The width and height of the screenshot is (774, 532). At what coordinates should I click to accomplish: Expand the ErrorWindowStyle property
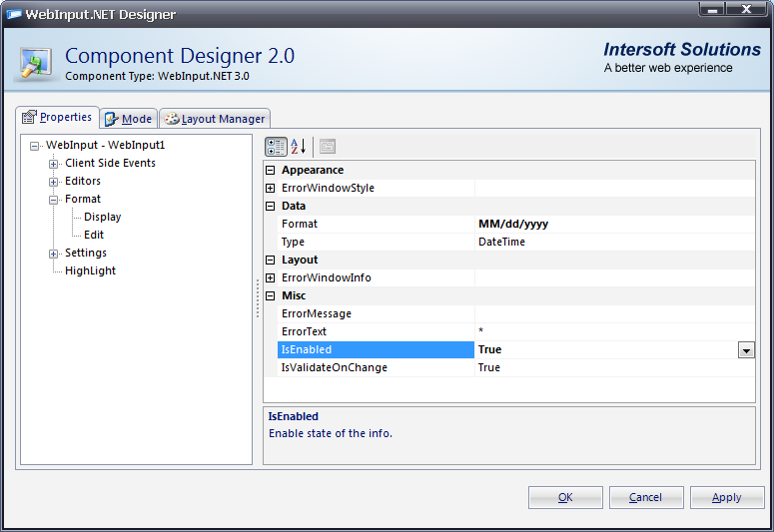point(271,189)
